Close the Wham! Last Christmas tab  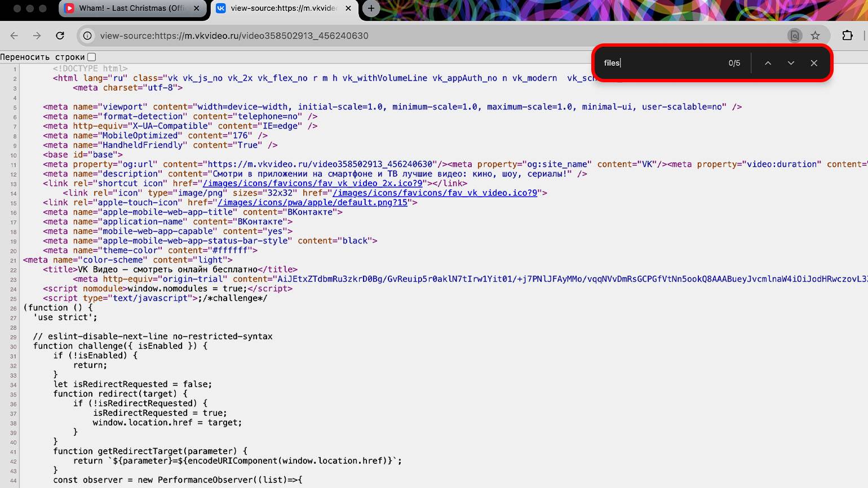(x=197, y=8)
